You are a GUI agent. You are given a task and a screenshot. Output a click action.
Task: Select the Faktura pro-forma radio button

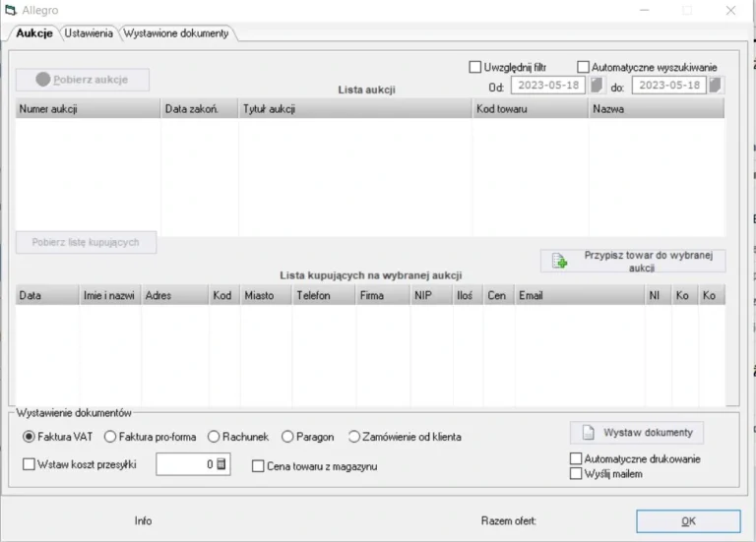[110, 437]
